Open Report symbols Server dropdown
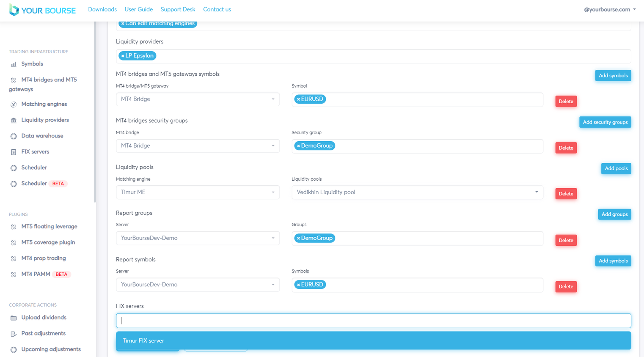644x357 pixels. click(x=198, y=285)
